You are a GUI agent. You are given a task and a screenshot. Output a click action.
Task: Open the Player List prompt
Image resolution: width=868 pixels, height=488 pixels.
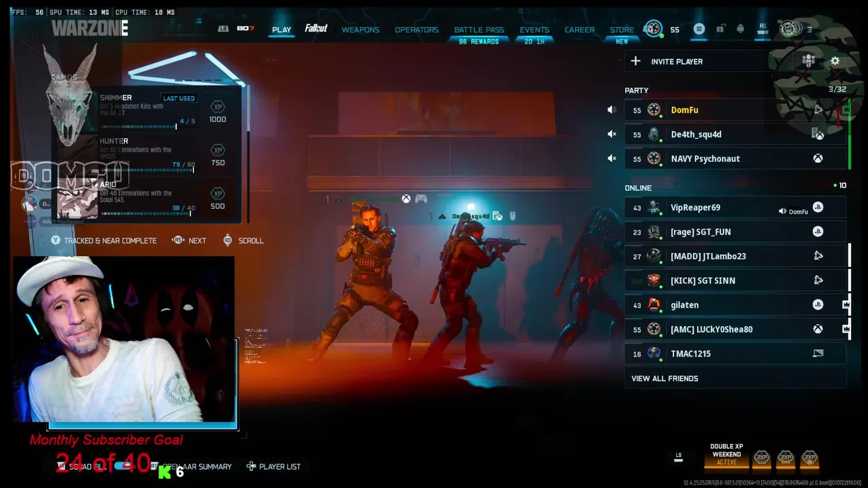click(273, 466)
